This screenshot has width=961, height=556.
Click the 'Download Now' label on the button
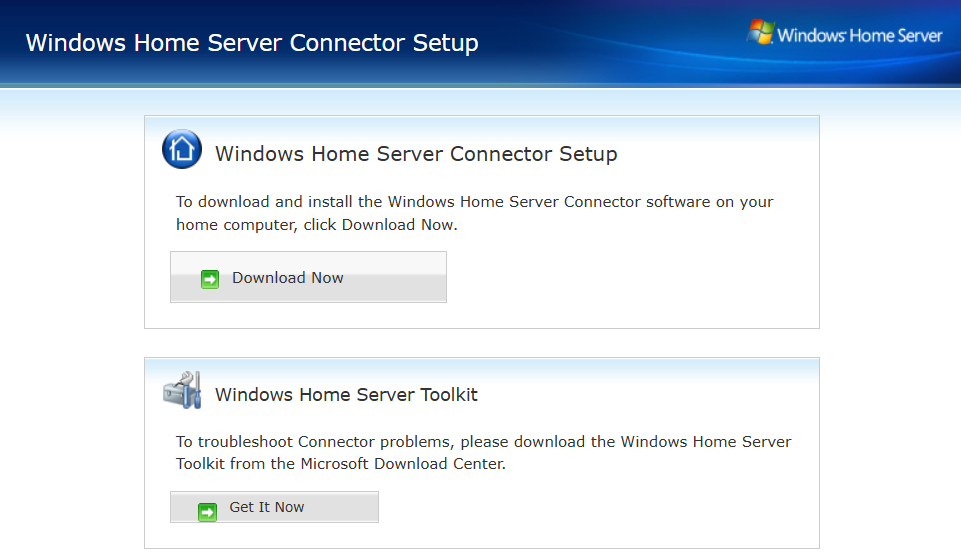tap(288, 278)
